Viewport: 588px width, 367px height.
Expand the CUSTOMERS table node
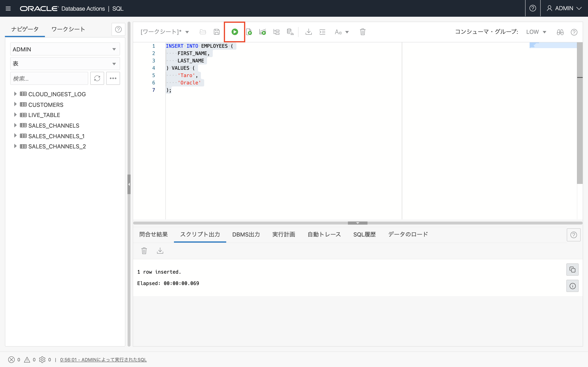15,104
